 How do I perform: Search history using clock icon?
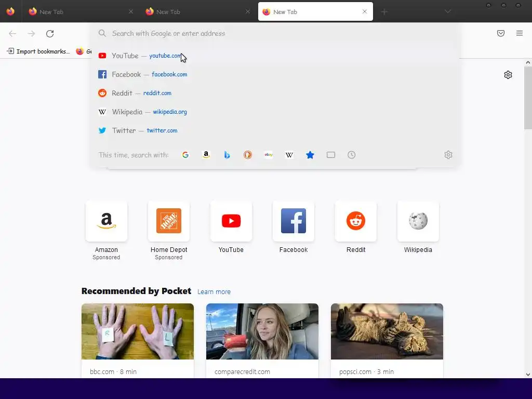(352, 155)
